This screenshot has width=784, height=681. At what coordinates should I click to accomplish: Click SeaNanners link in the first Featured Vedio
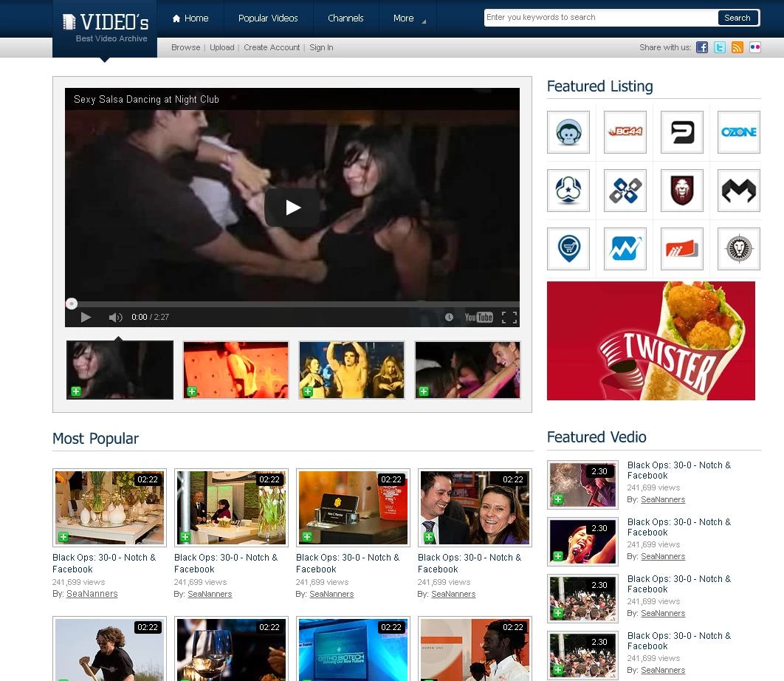(663, 499)
